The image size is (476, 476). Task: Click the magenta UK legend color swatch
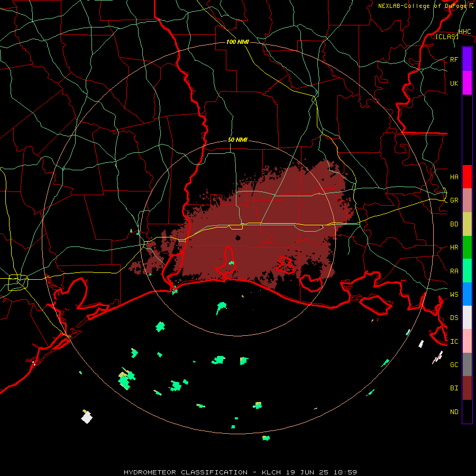point(467,83)
